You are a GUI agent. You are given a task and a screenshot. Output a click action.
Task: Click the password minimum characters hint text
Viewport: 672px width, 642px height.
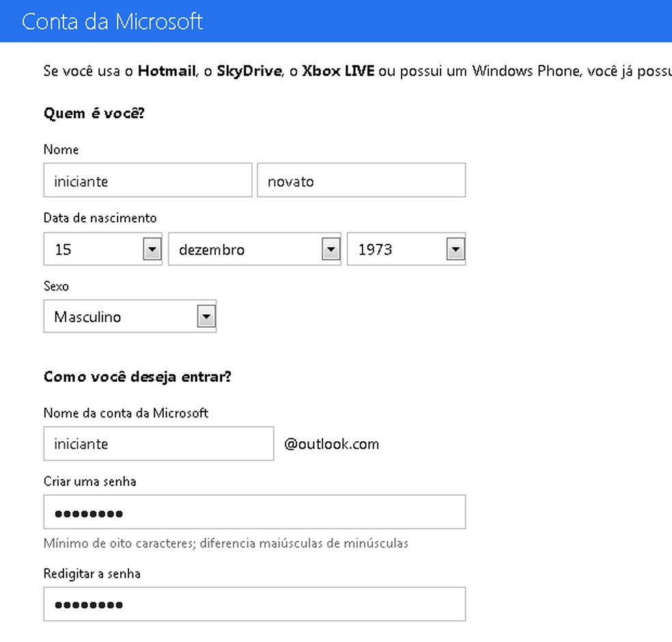pyautogui.click(x=225, y=544)
